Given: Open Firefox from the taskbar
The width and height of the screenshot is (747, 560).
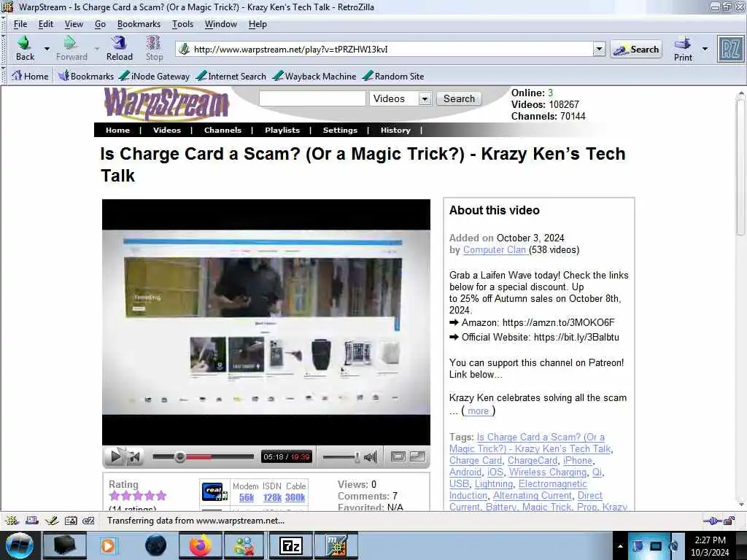Looking at the screenshot, I should point(200,545).
